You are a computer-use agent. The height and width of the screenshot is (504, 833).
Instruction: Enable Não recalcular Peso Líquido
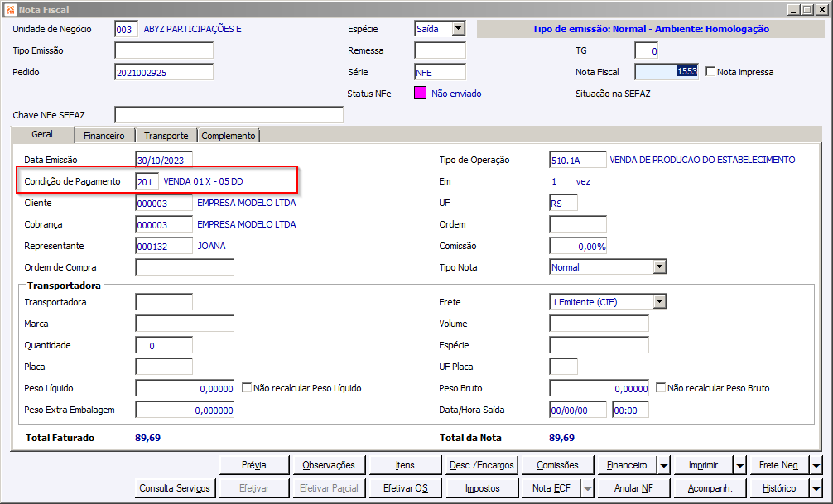click(x=247, y=387)
